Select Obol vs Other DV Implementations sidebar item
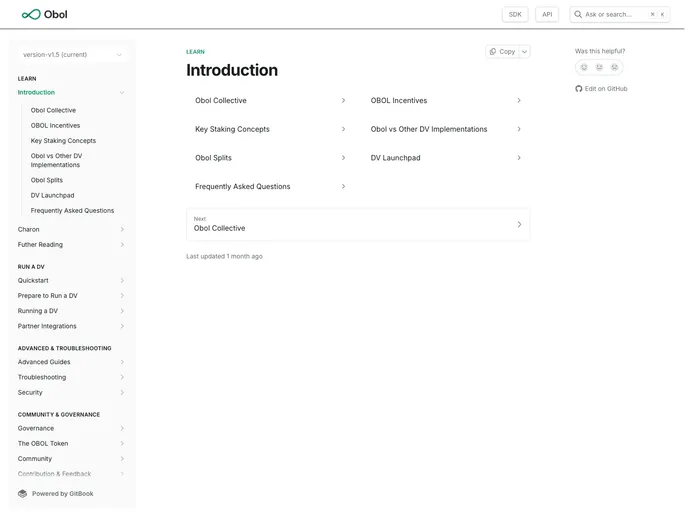688x512 pixels. [57, 160]
